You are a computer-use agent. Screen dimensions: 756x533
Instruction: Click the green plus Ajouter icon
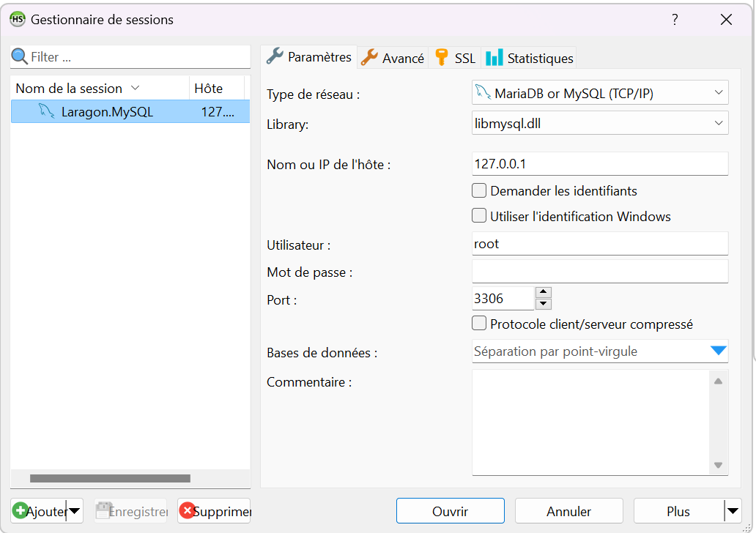click(x=20, y=511)
